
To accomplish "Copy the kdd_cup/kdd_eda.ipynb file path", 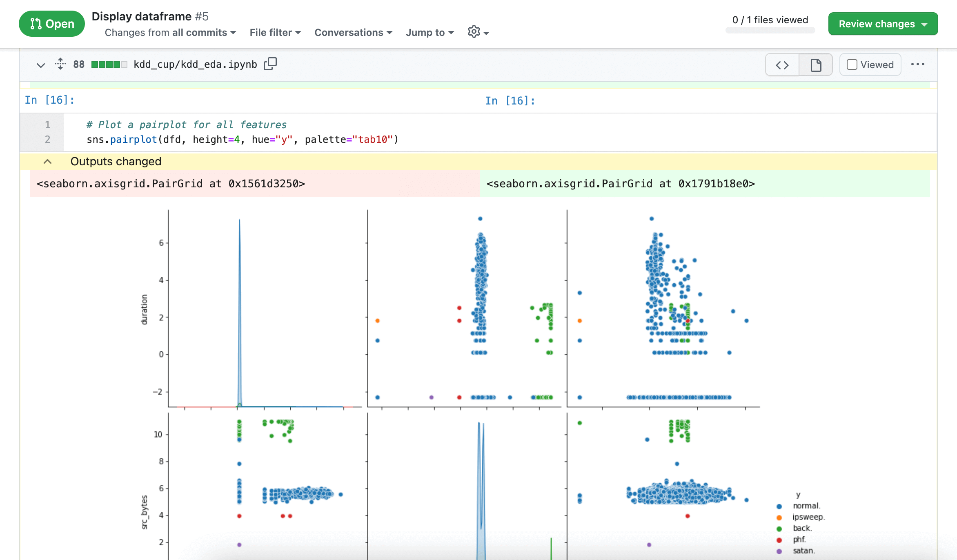I will [270, 64].
